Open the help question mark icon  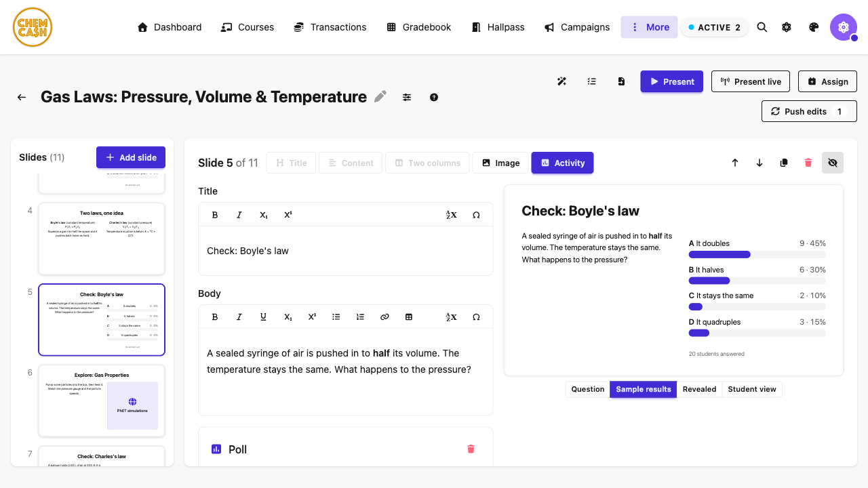pos(434,97)
